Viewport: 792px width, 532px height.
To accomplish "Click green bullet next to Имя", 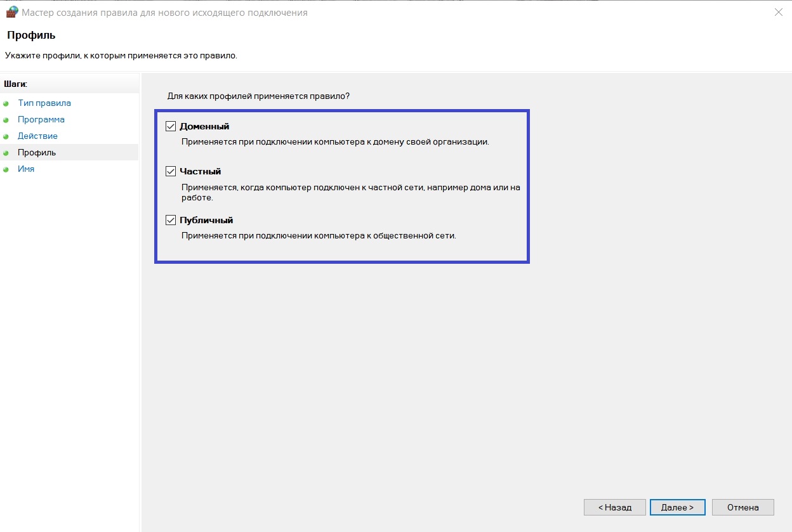I will [x=6, y=169].
